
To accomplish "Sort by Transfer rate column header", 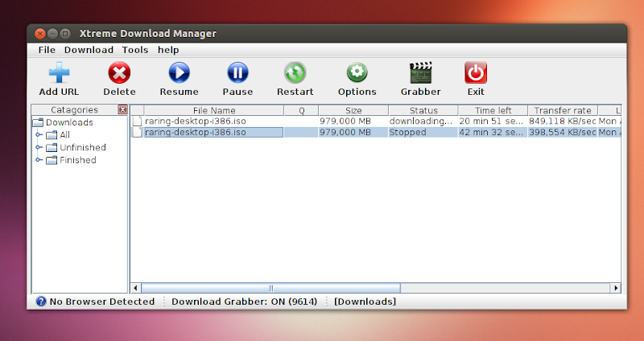I will (x=563, y=110).
